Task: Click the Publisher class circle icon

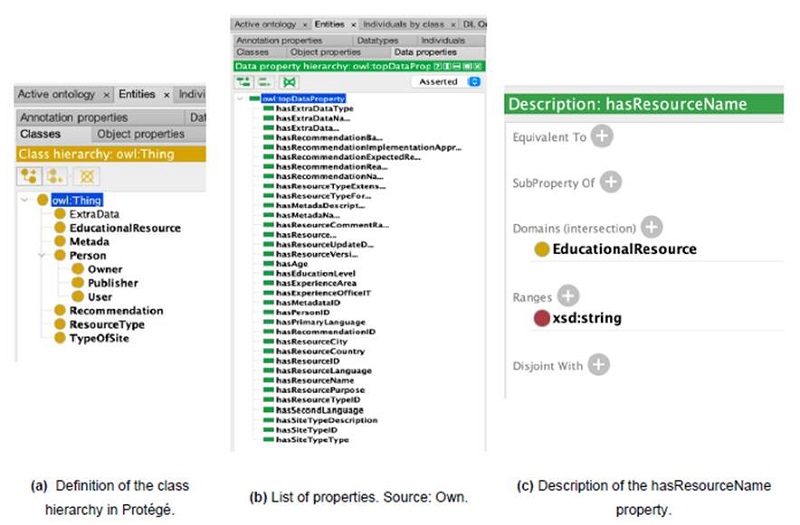Action: coord(78,283)
